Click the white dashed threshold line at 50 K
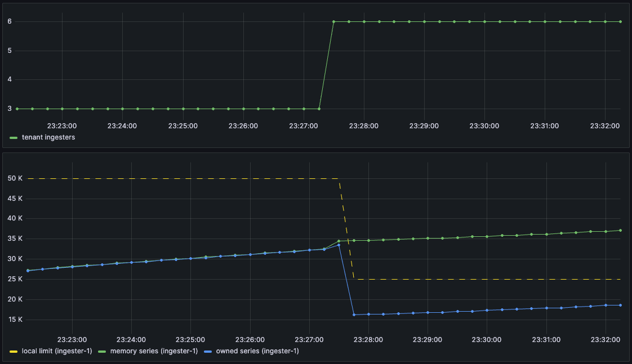 click(x=169, y=178)
